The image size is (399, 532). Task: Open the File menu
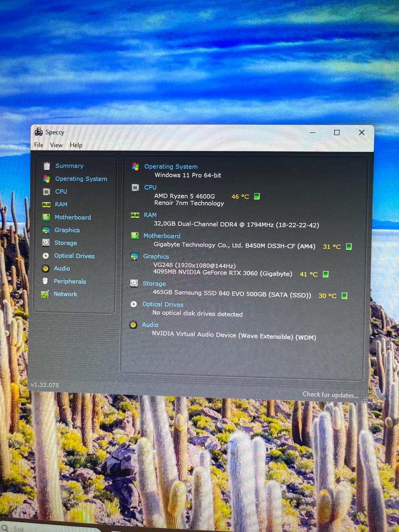39,145
